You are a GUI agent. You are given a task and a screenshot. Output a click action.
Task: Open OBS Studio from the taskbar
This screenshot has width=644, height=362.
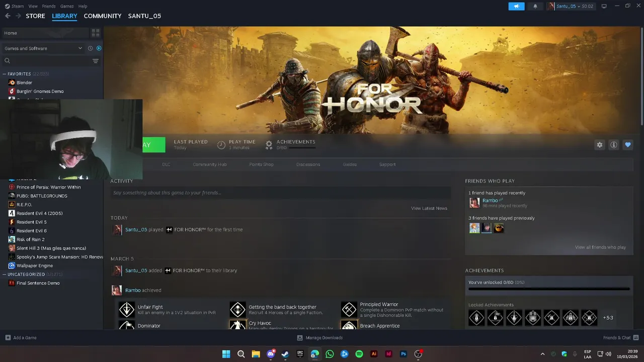pos(418,354)
